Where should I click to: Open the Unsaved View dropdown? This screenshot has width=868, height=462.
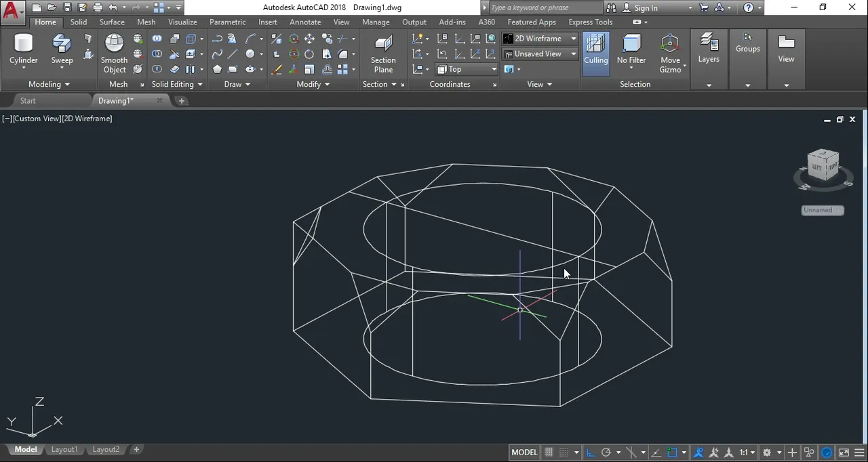[x=540, y=54]
